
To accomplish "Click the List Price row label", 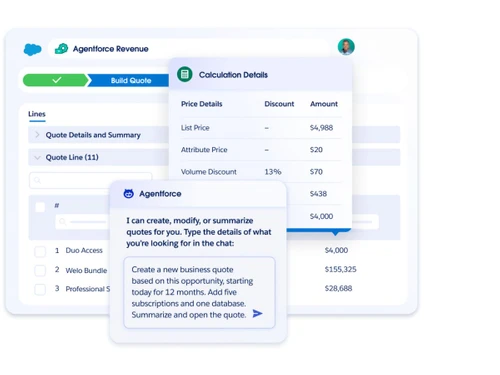I will click(195, 128).
